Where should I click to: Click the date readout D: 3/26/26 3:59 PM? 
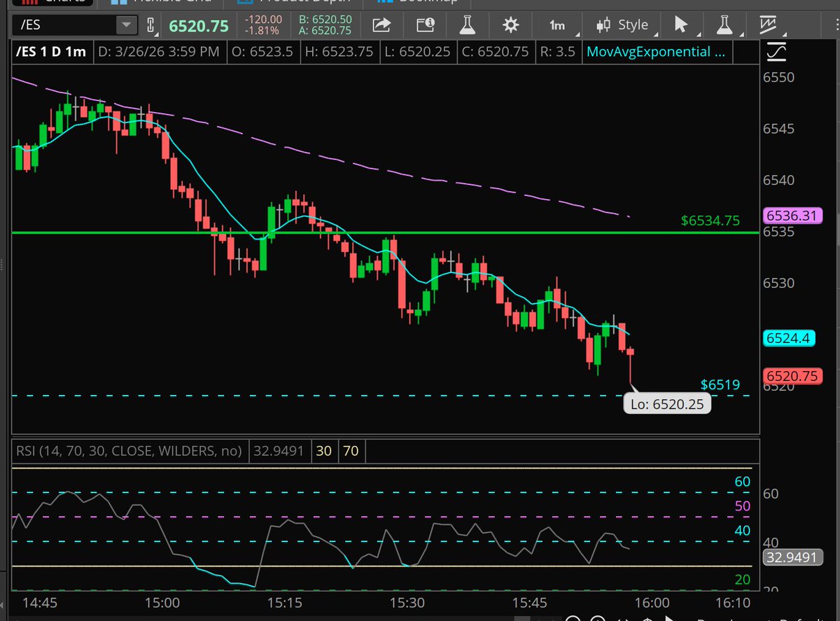tap(160, 52)
